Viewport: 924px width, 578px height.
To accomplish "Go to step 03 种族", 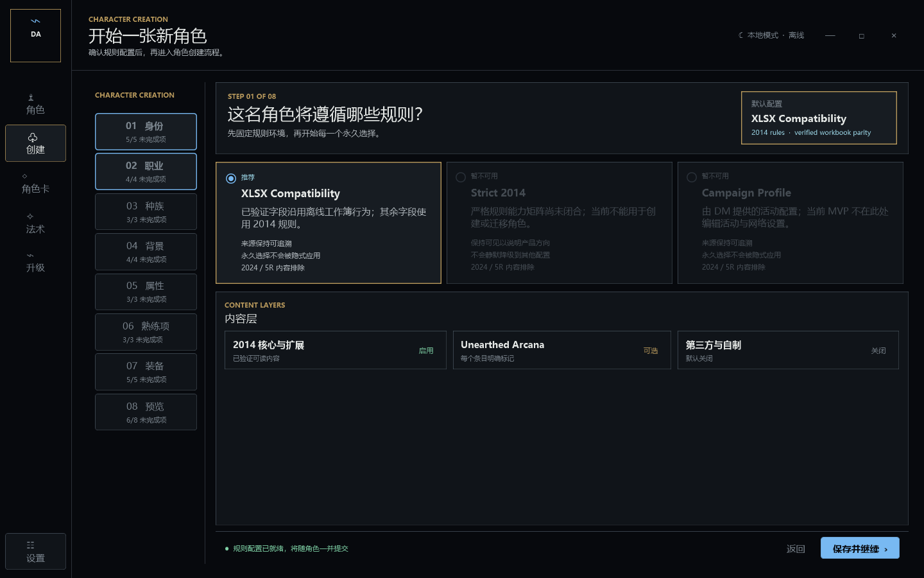I will pyautogui.click(x=146, y=211).
